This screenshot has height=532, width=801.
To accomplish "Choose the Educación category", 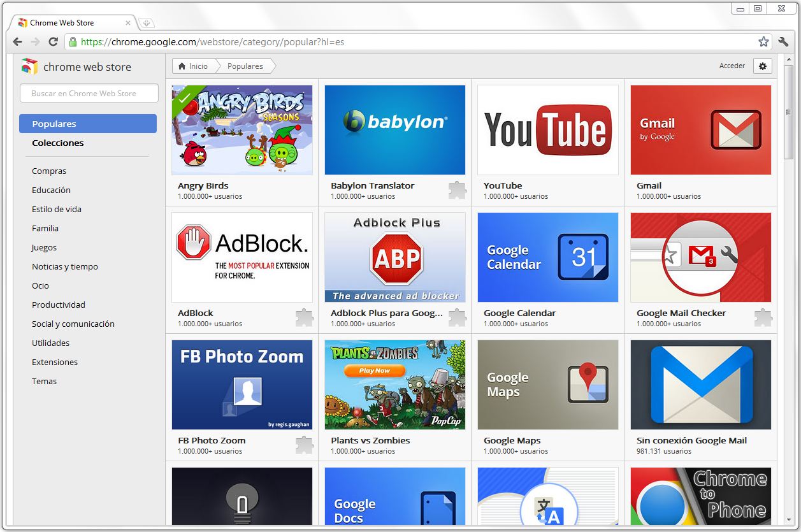I will pos(51,190).
